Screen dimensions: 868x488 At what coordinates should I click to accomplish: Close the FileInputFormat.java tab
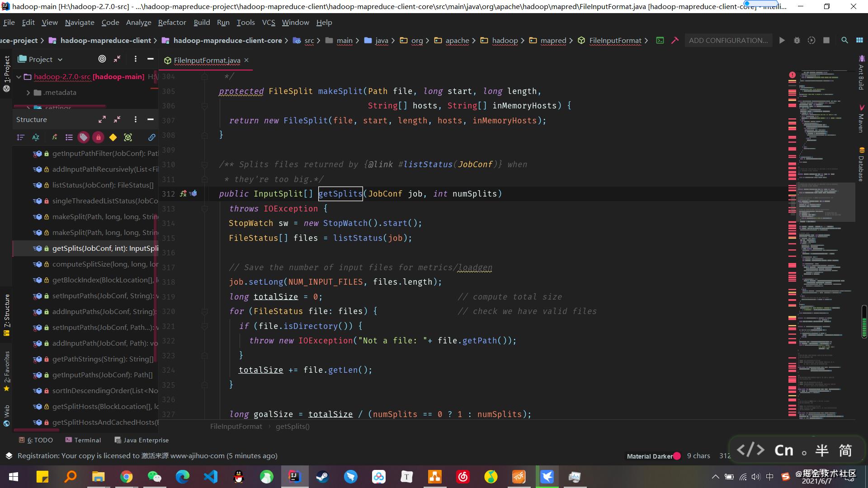246,60
